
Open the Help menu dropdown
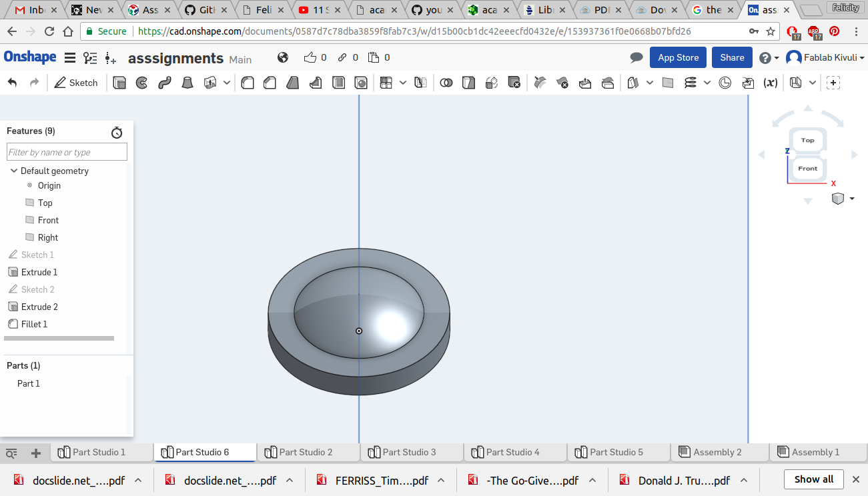coord(769,58)
